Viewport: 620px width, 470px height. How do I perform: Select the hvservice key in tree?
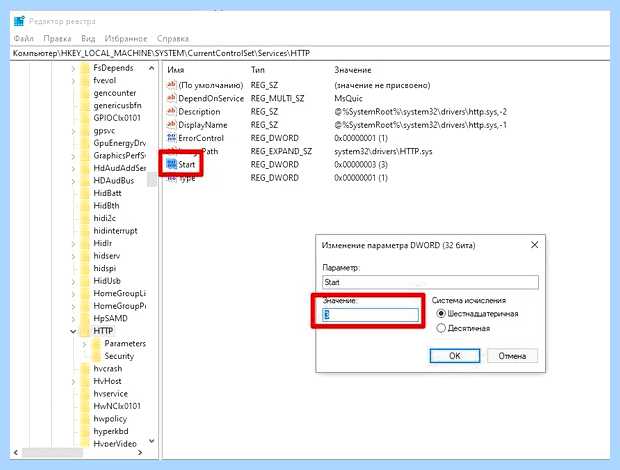(111, 394)
